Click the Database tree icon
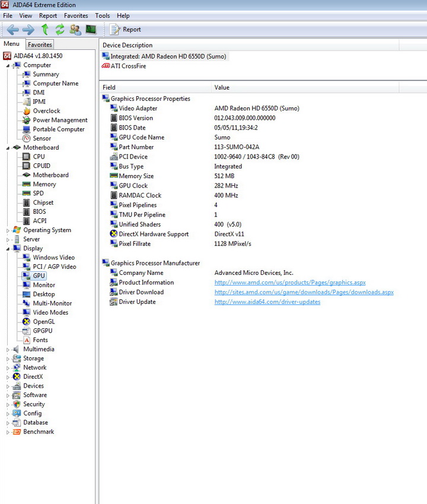This screenshot has width=427, height=504. click(x=17, y=422)
